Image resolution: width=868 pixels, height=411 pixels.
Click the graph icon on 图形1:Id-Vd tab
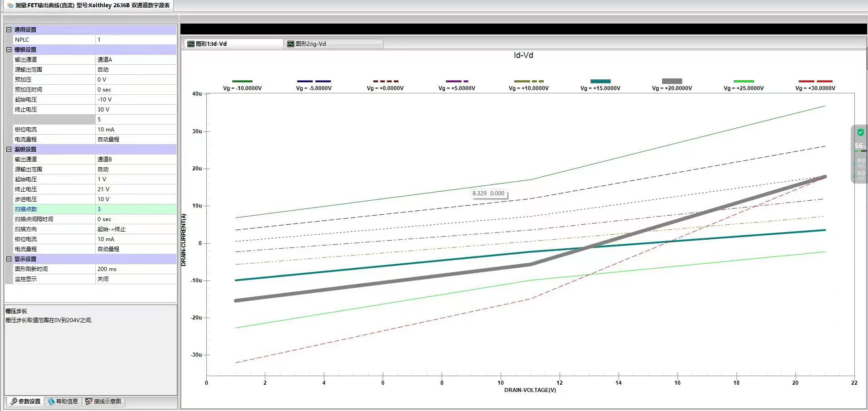coord(191,44)
